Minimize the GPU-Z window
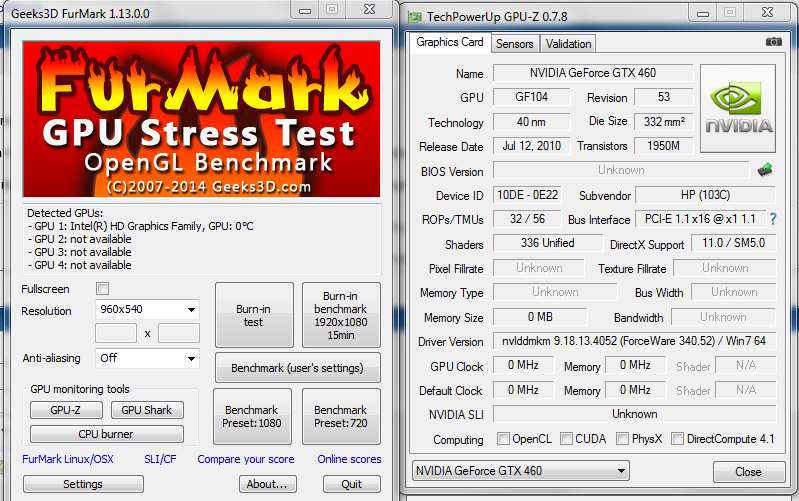This screenshot has width=799, height=501. coord(703,13)
